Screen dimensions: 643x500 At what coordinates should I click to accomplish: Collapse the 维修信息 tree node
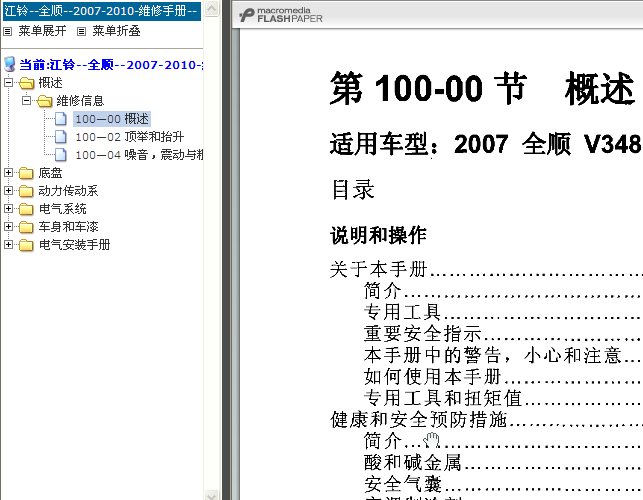pyautogui.click(x=26, y=100)
